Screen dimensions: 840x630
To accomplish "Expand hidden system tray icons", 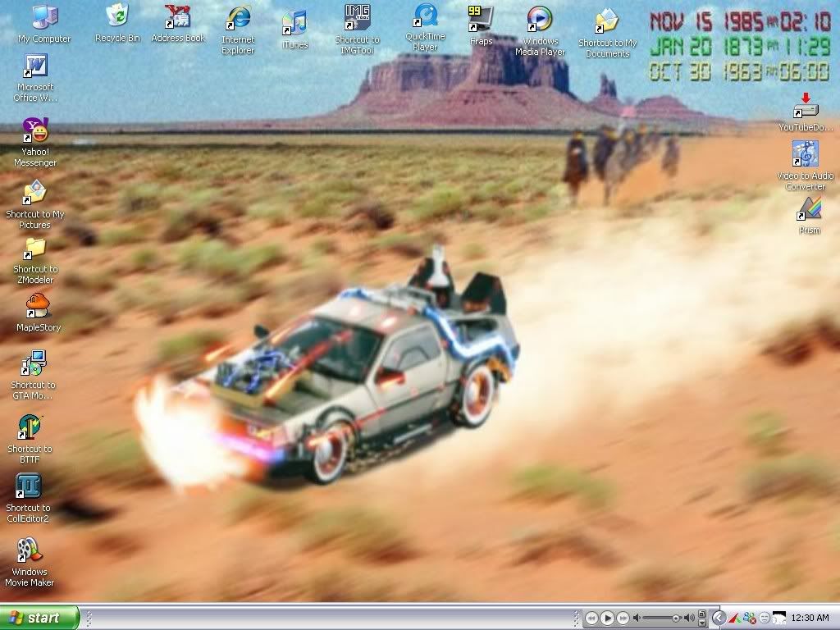I will pyautogui.click(x=719, y=618).
